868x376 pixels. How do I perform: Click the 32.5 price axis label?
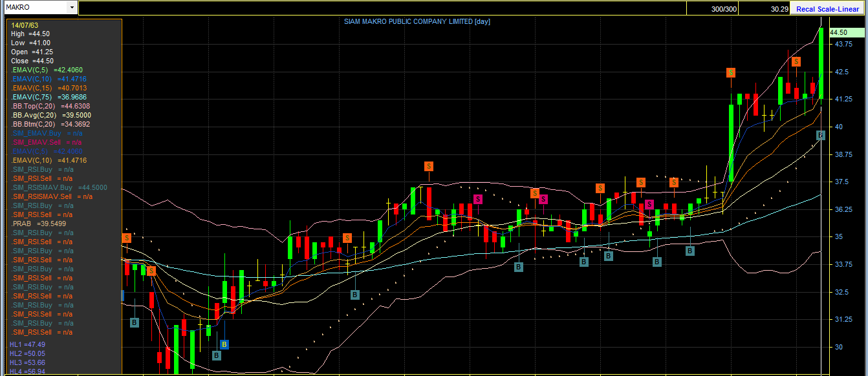[x=841, y=292]
